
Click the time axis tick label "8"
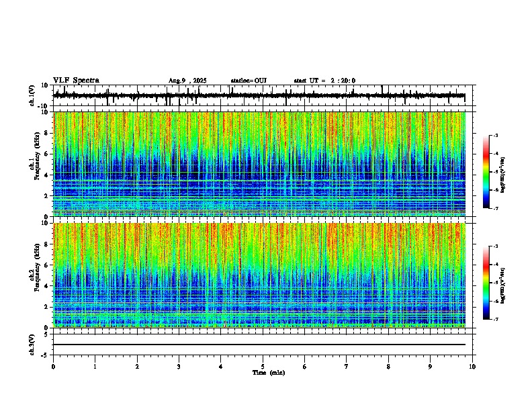[388, 367]
